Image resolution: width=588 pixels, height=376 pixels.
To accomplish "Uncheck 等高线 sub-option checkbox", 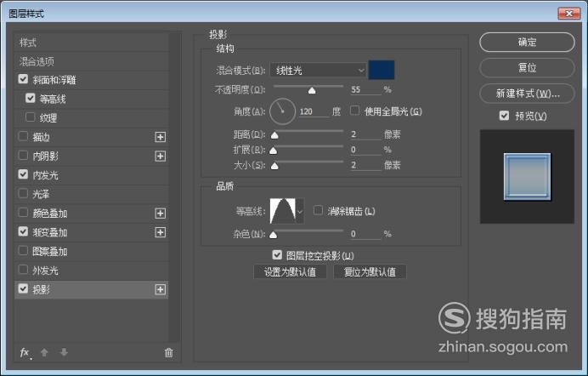I will pyautogui.click(x=31, y=99).
